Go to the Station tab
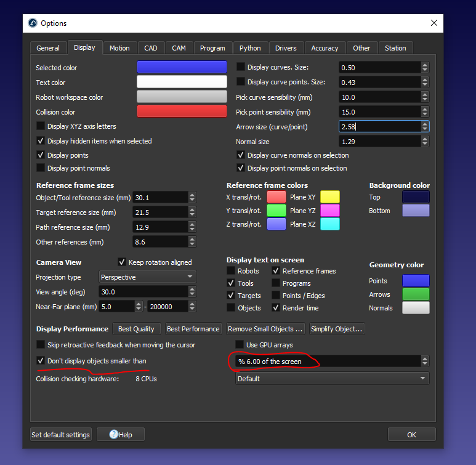476x465 pixels. point(395,48)
